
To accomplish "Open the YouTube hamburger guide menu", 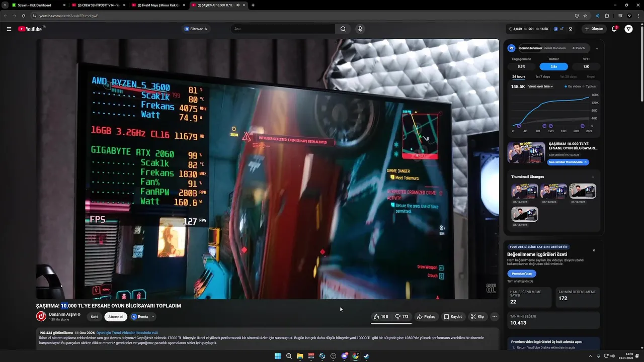I will 9,29.
